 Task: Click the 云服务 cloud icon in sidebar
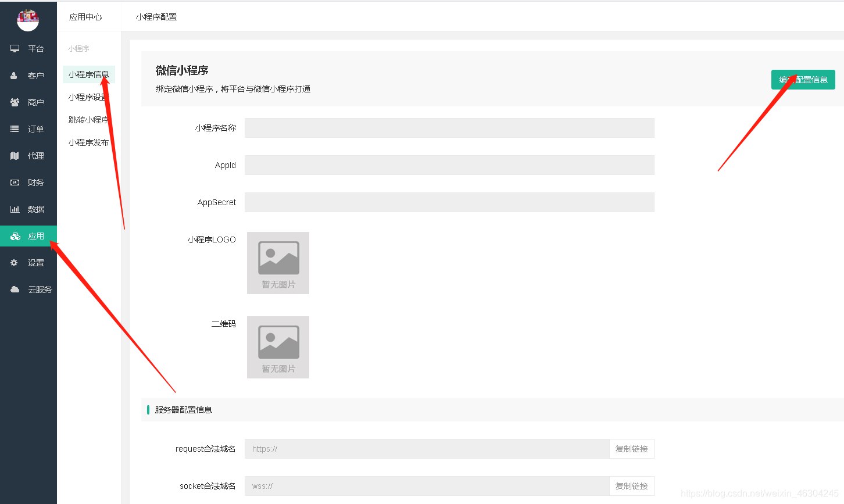click(x=15, y=289)
